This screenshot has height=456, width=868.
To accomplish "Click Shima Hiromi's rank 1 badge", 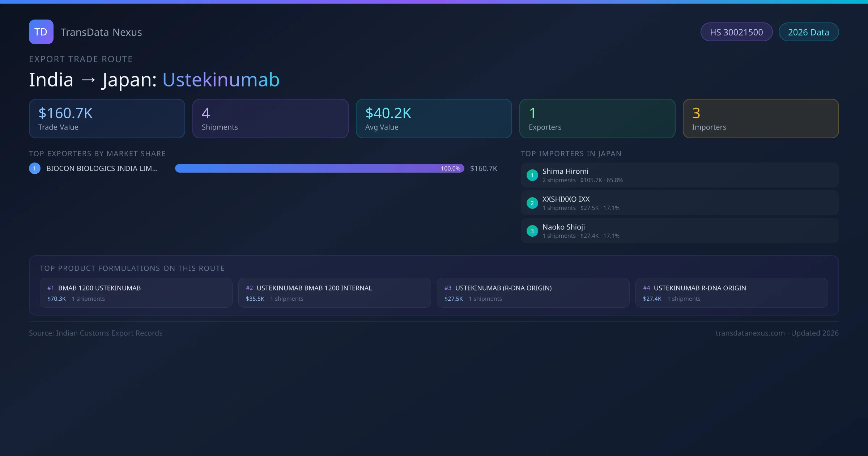I will (x=532, y=175).
